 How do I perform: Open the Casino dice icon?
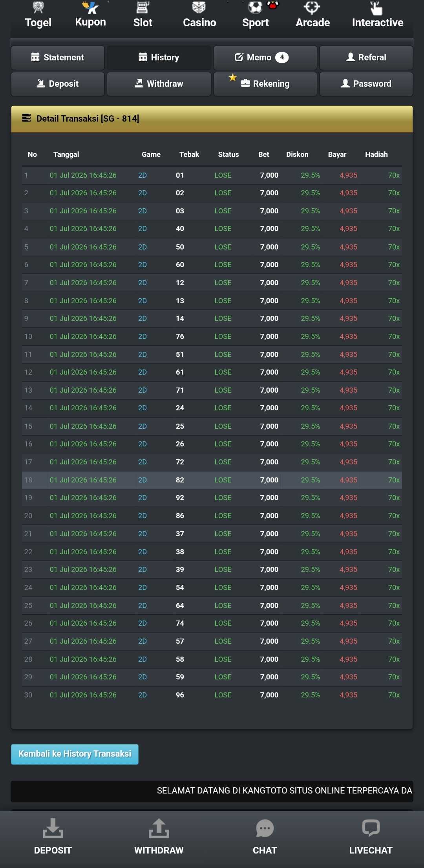[x=199, y=7]
